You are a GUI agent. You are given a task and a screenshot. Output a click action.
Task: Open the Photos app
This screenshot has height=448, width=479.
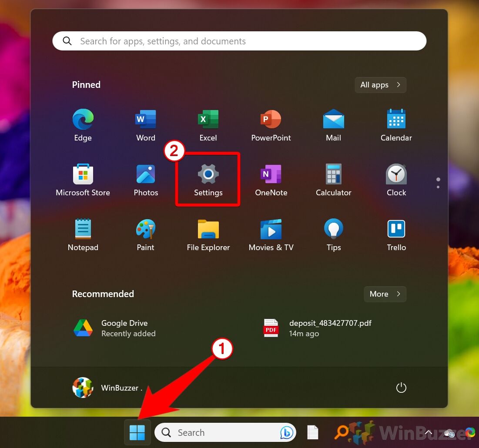point(146,180)
